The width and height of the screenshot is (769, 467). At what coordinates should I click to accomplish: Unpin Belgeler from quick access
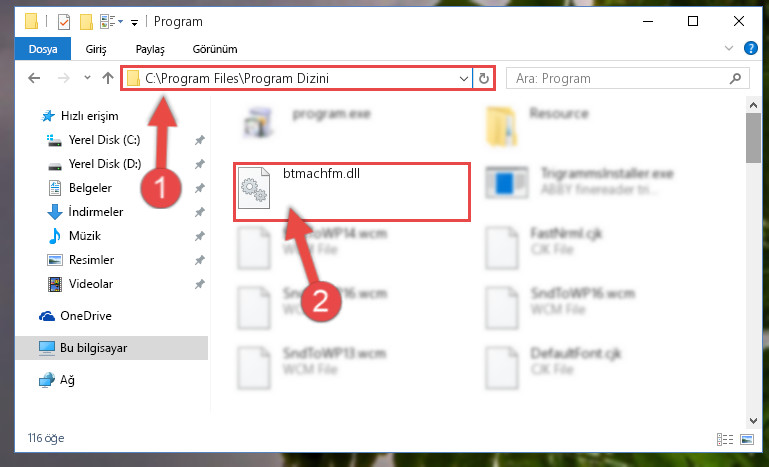(x=199, y=188)
